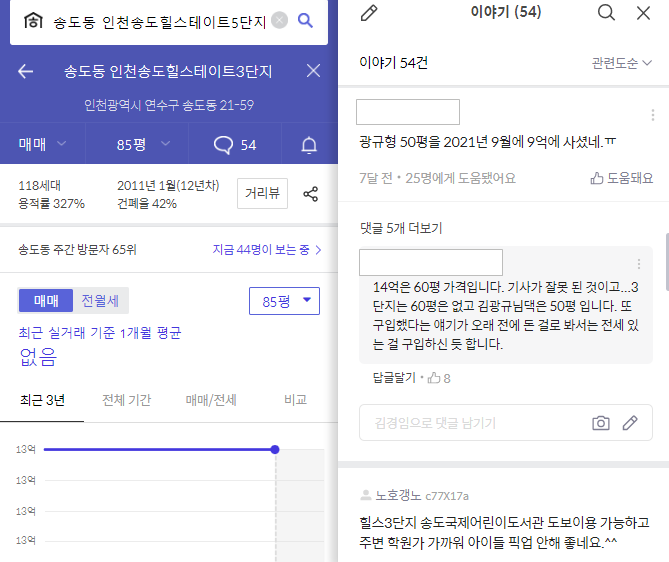Select the 매매 toggle button

[46, 301]
